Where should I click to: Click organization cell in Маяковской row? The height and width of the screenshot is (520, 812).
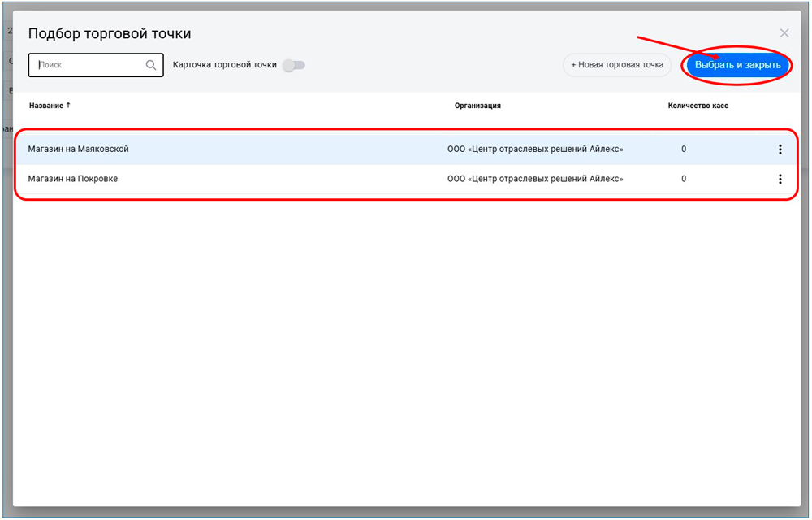[x=535, y=149]
